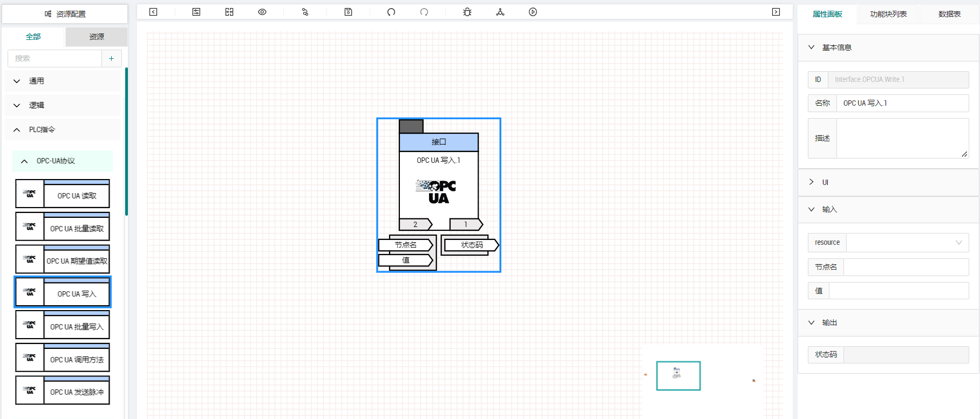Select the OPC UA 批量读取 function block
The height and width of the screenshot is (419, 980).
[63, 227]
